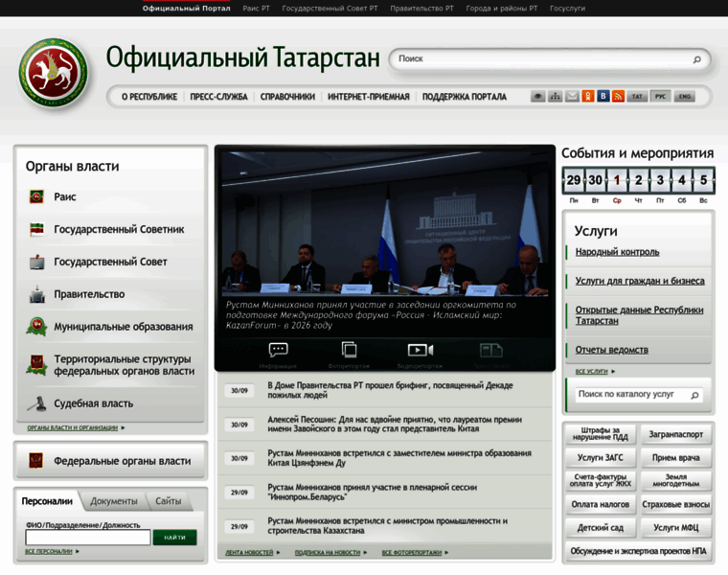Open news about Иннопром.Беларусь plenary session
This screenshot has width=728, height=575.
coord(372,492)
